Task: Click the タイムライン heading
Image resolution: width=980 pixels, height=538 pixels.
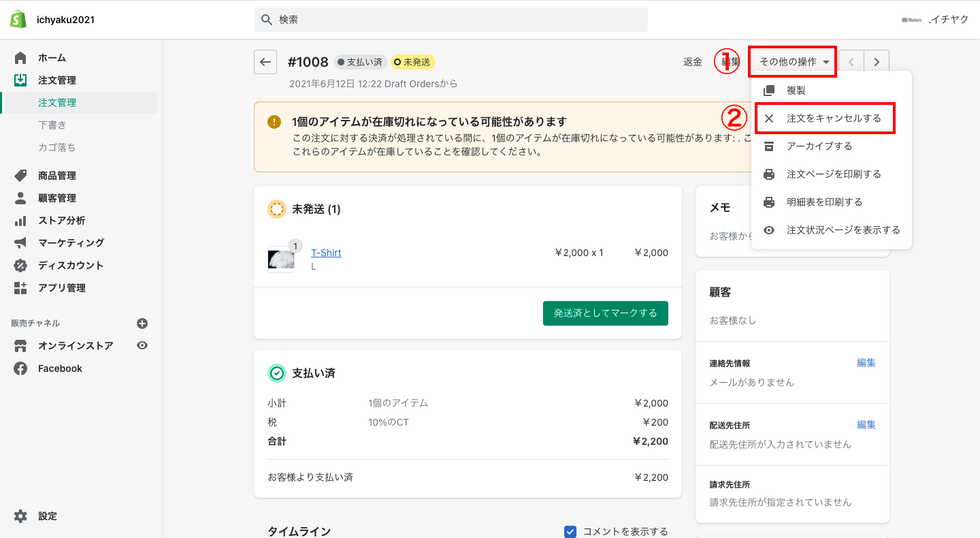Action: [299, 532]
